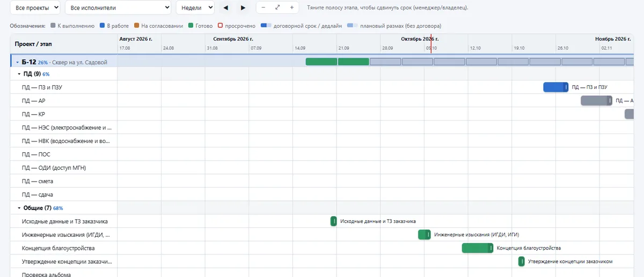Select "Концепция благоустройства" row in list
The image size is (644, 277).
point(63,248)
